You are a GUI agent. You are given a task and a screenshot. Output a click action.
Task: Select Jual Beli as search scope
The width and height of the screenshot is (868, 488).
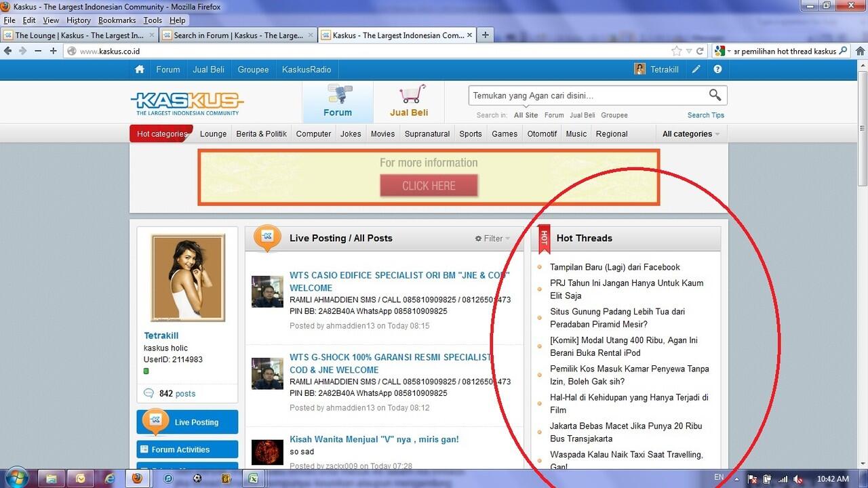coord(582,115)
